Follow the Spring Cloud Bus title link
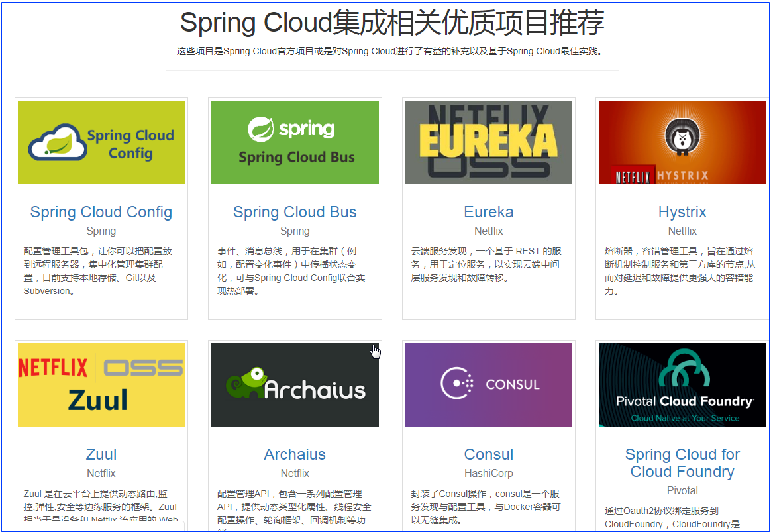Image resolution: width=771 pixels, height=532 pixels. (x=295, y=212)
